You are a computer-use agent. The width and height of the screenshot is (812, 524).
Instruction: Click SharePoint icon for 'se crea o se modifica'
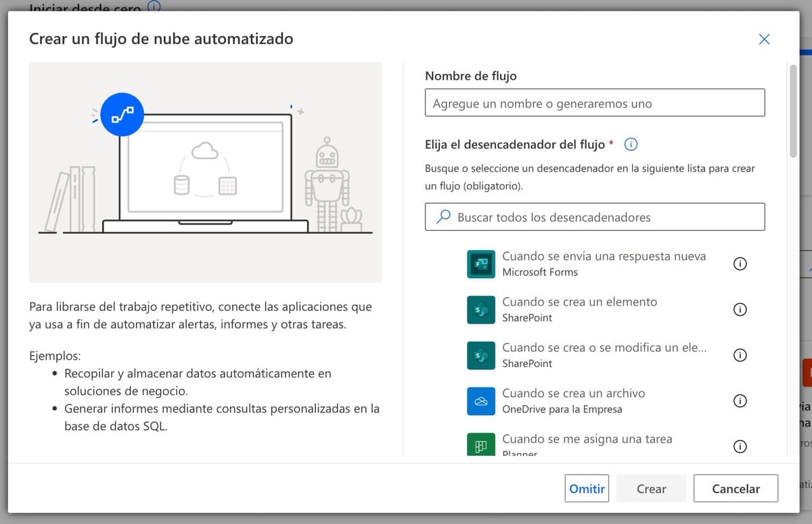(x=481, y=355)
